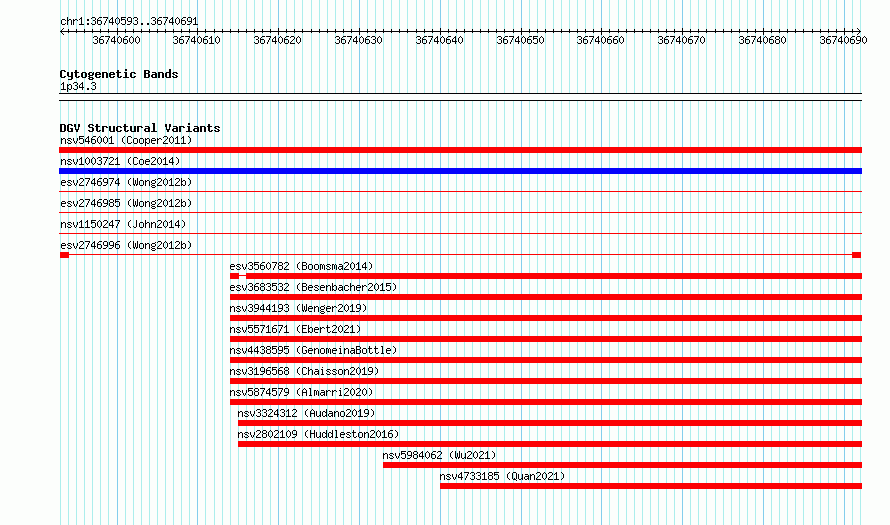Viewport: 890px width, 525px height.
Task: Click ruler position 36740690
Action: tap(843, 40)
